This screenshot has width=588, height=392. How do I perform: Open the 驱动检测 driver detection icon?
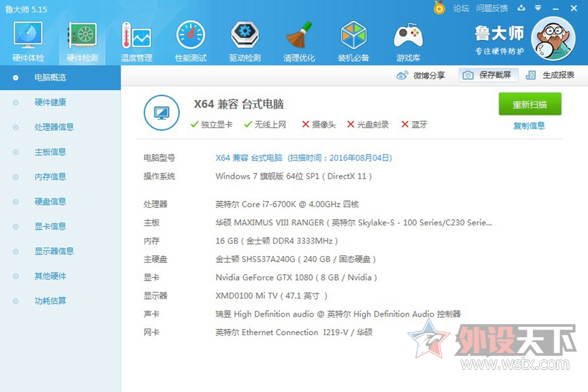[x=245, y=41]
